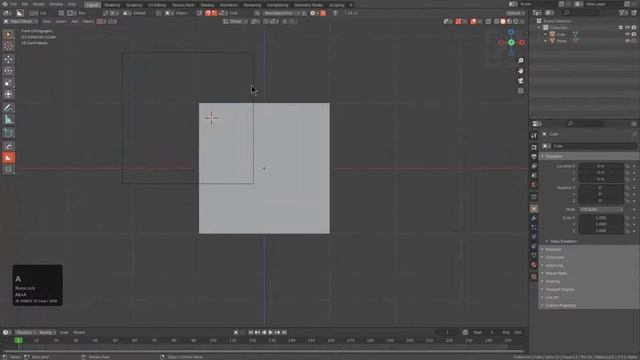This screenshot has height=360, width=640.
Task: Select the Cursor tool in left toolbar
Action: point(8,46)
